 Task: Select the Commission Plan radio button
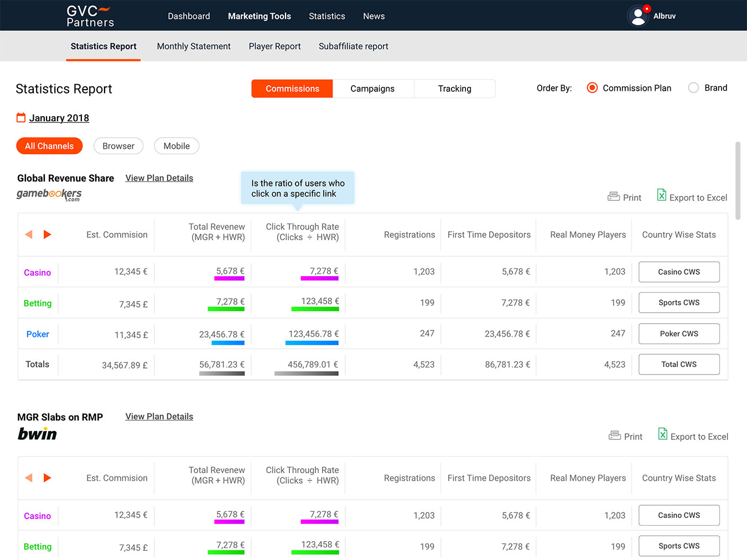[x=592, y=88]
